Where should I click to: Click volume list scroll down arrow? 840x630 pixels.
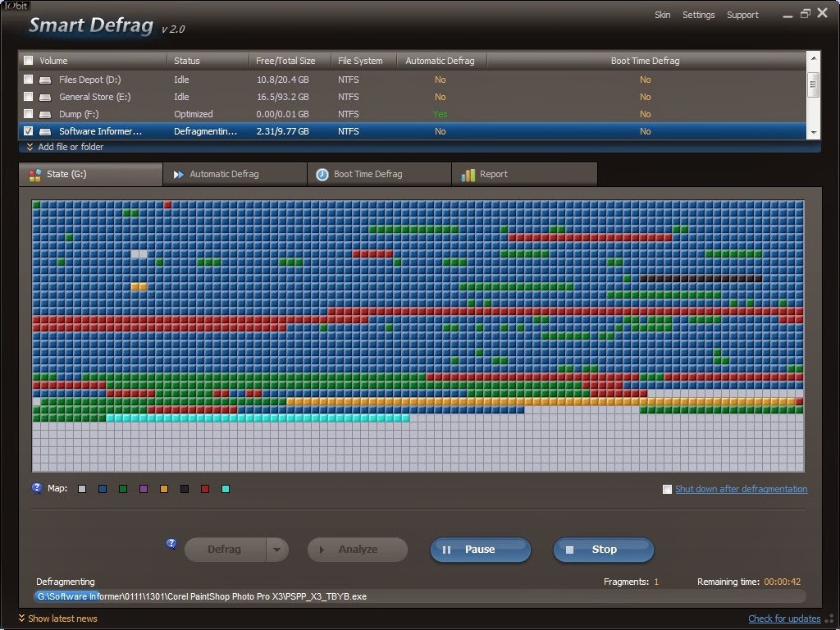(813, 132)
